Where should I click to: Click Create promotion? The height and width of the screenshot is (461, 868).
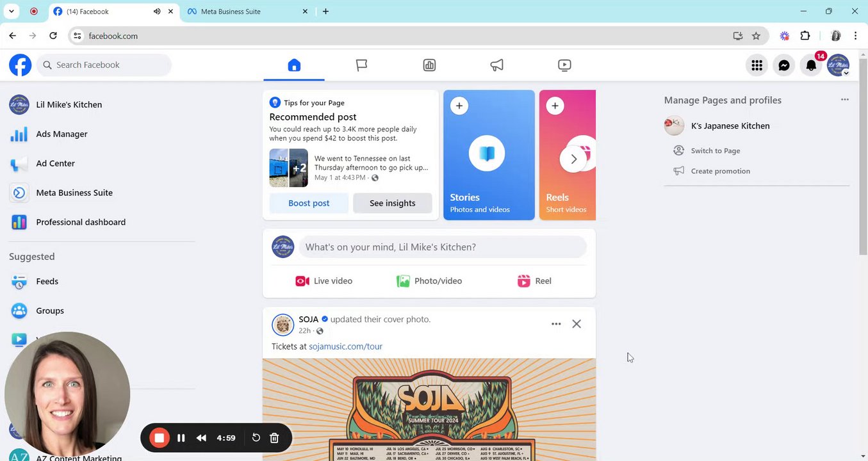pyautogui.click(x=720, y=171)
